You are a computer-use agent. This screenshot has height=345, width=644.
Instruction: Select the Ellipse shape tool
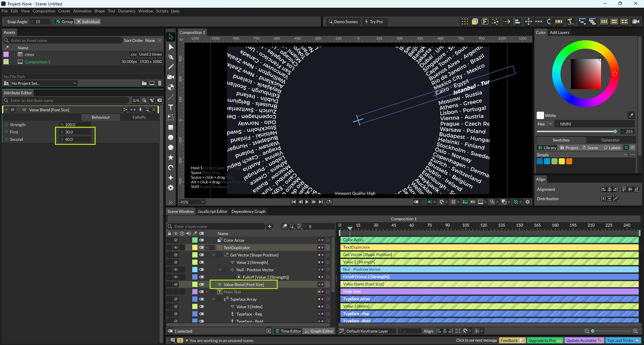(x=171, y=137)
